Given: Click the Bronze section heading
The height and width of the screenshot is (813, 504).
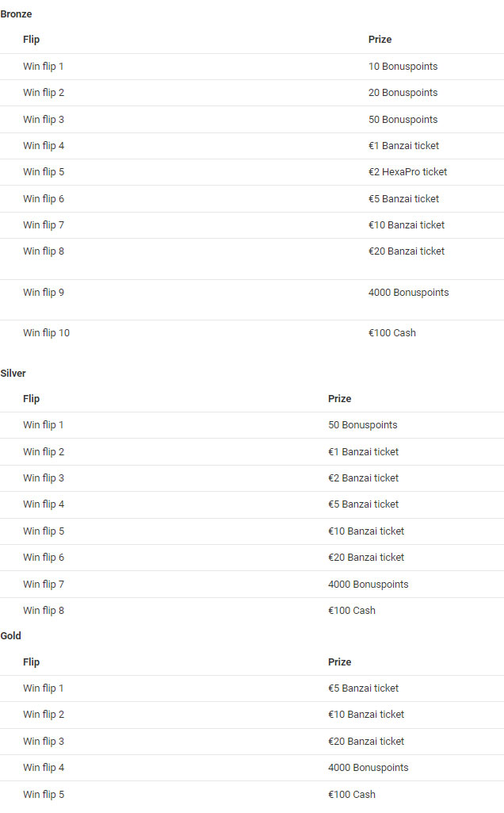Looking at the screenshot, I should click(16, 14).
